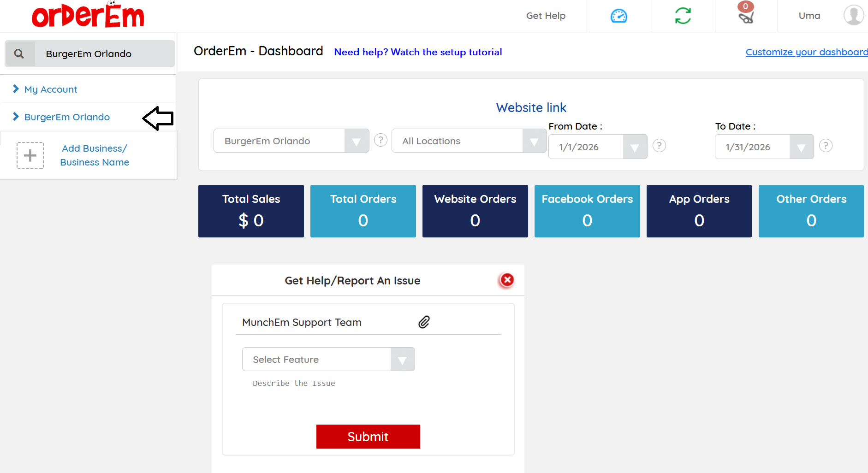This screenshot has height=473, width=868.
Task: Click the paperclip attachment icon
Action: pos(424,322)
